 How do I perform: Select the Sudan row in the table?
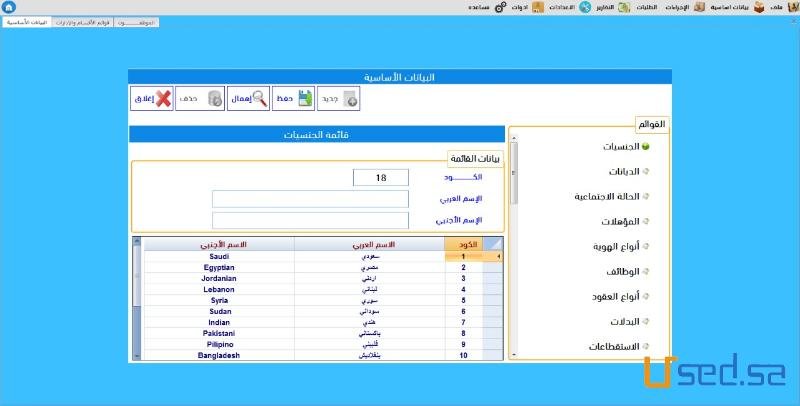(x=323, y=311)
